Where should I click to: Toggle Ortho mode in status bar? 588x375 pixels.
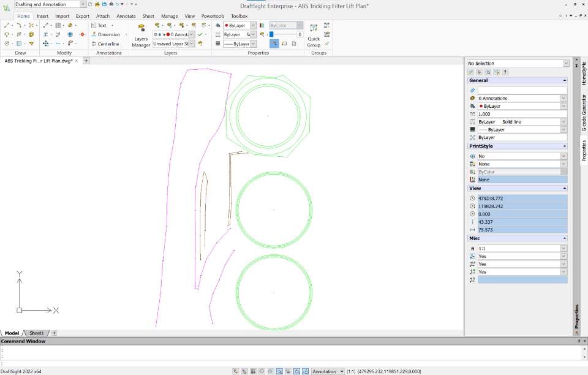click(262, 371)
